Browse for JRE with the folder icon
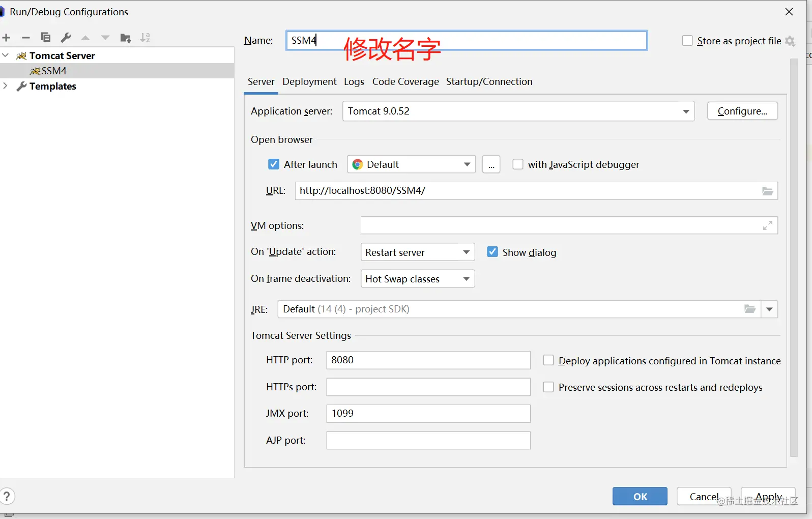Viewport: 812px width, 519px height. click(750, 309)
